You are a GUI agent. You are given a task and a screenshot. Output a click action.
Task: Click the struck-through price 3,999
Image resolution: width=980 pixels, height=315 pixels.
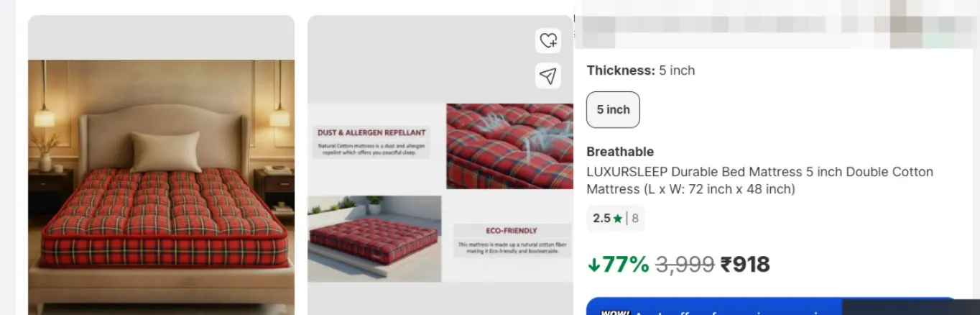(x=685, y=265)
